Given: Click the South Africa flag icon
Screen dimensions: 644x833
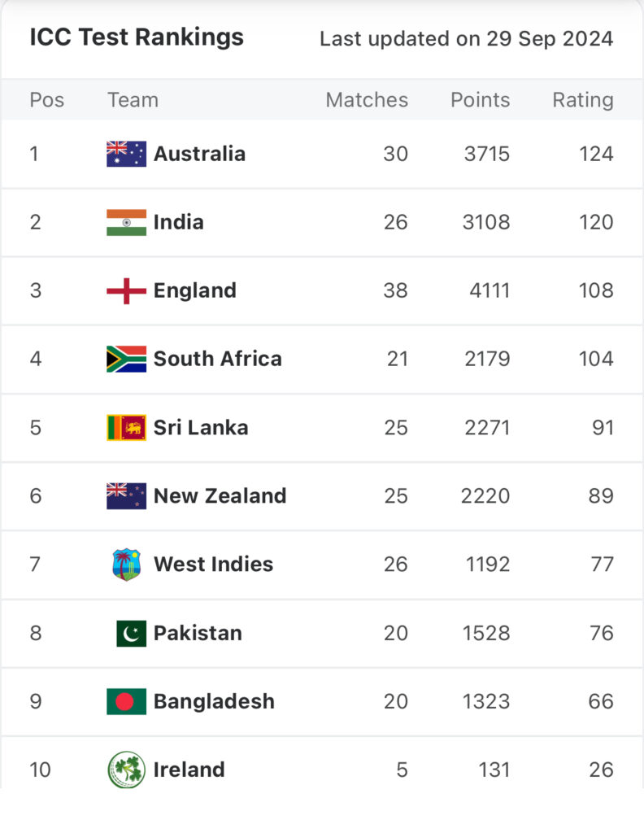Looking at the screenshot, I should 126,359.
